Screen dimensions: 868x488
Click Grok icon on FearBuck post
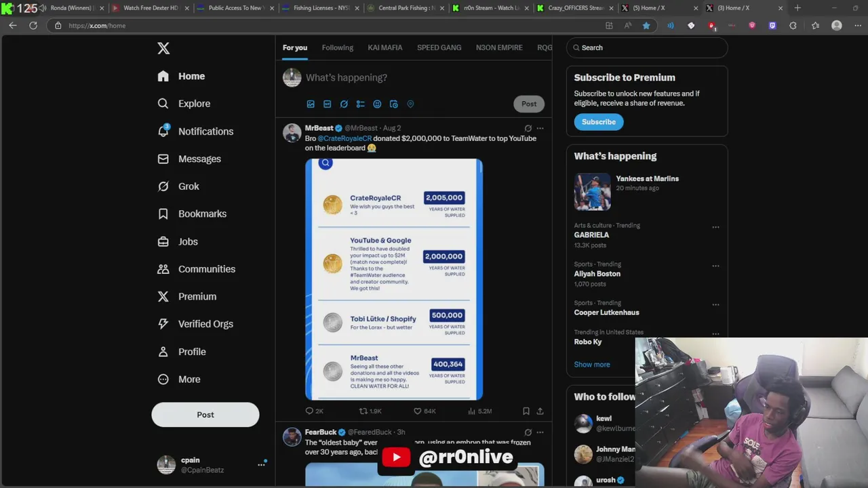click(528, 432)
